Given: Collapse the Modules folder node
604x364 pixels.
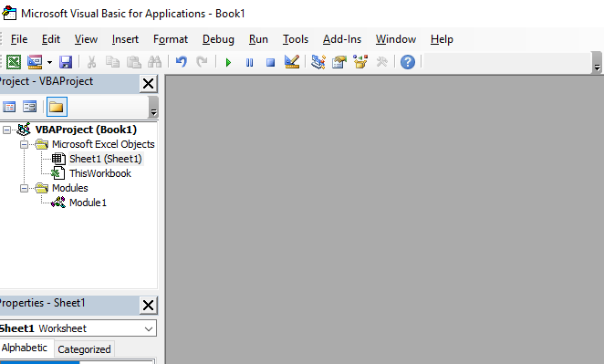Looking at the screenshot, I should tap(24, 188).
